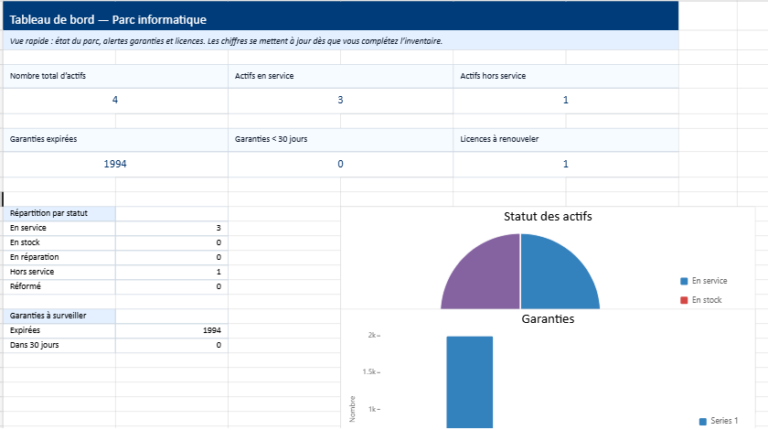Viewport: 768px width, 430px height.
Task: Click the blue bar in Garanties chart
Action: click(x=470, y=382)
